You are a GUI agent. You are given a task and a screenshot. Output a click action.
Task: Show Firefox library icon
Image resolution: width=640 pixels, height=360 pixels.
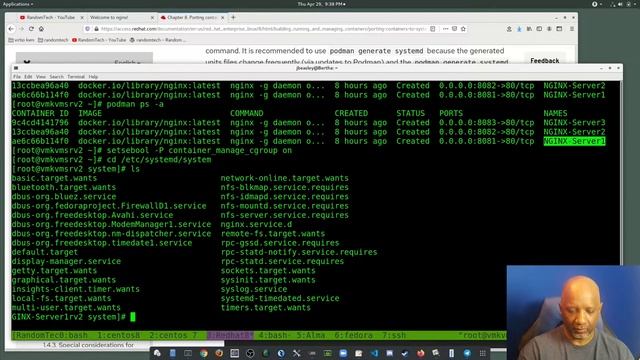(529, 29)
